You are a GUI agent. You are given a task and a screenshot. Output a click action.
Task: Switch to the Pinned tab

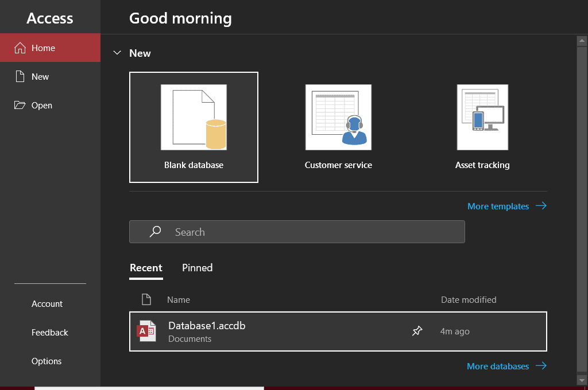pos(197,268)
